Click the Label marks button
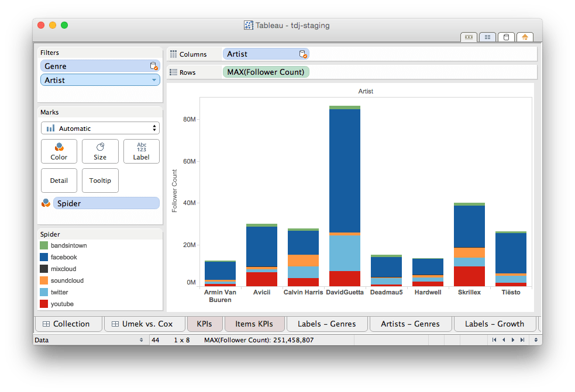 [141, 151]
